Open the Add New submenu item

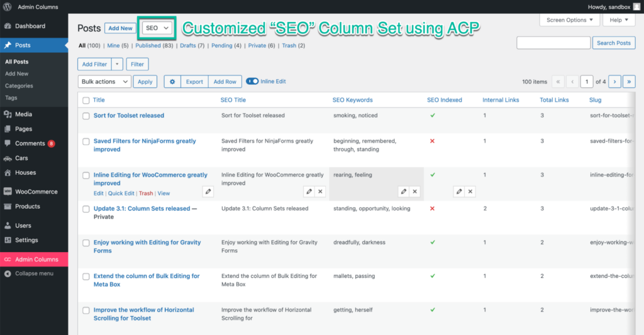click(x=17, y=74)
